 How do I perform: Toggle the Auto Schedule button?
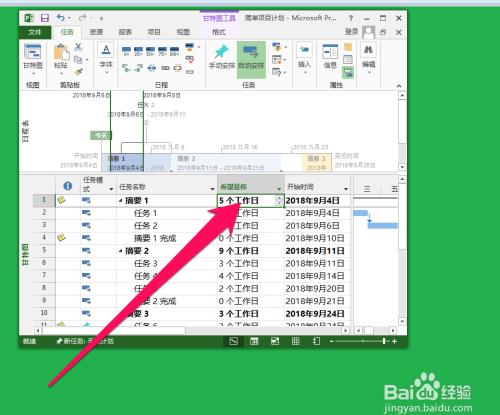pyautogui.click(x=251, y=57)
